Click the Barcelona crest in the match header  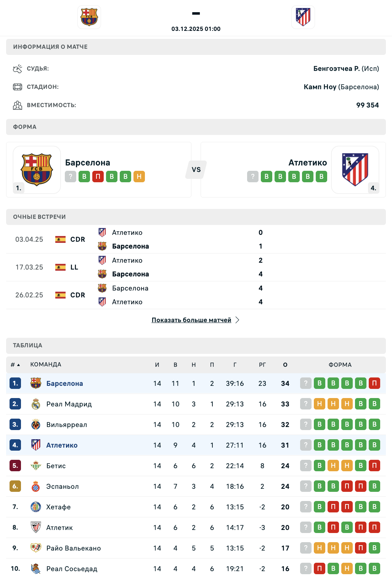(89, 17)
